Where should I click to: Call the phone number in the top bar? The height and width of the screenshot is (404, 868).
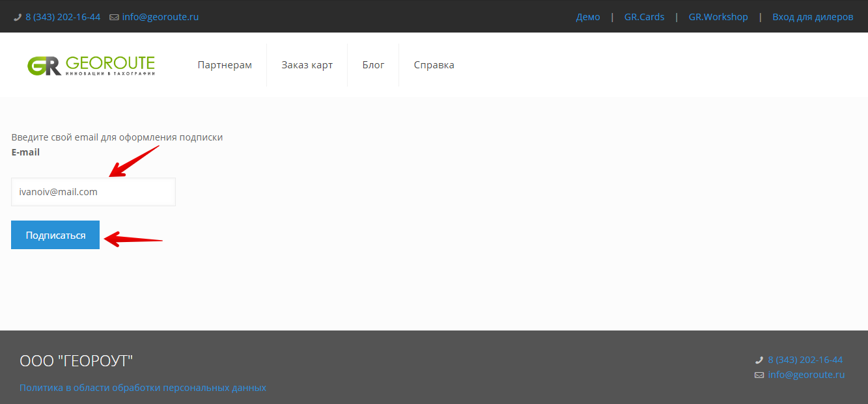tap(63, 17)
